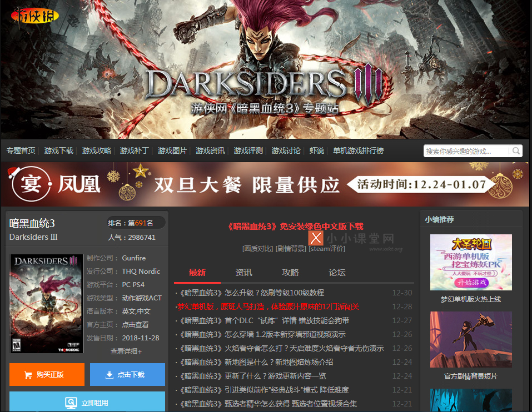
Task: Select the 论坛 tab
Action: click(x=337, y=273)
